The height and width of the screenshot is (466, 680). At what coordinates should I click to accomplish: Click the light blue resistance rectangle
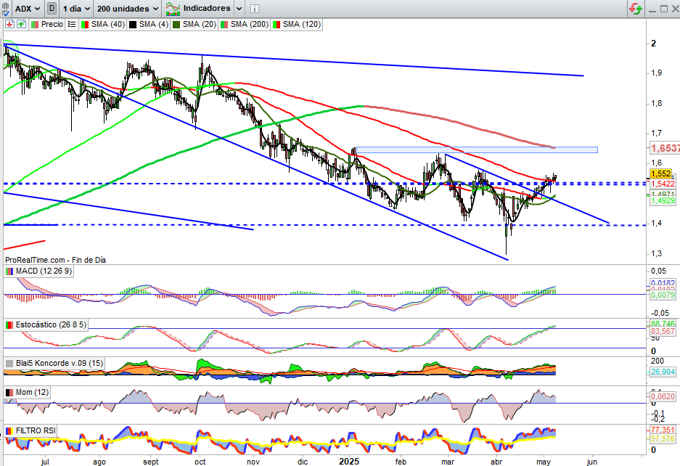click(476, 150)
